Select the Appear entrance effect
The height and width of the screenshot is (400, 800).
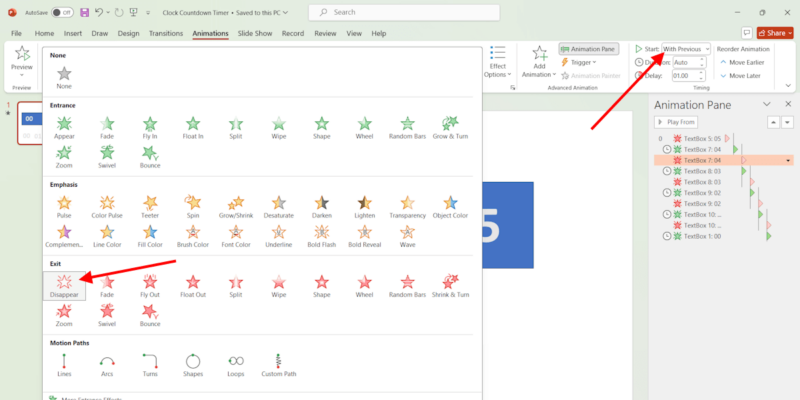64,128
